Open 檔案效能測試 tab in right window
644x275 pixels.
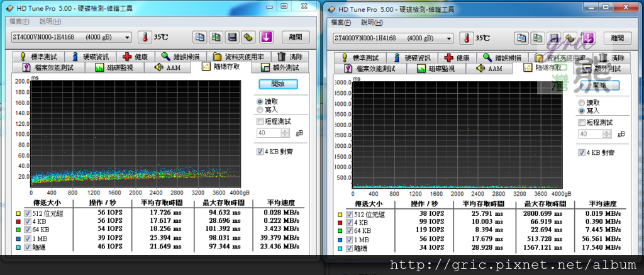point(371,69)
